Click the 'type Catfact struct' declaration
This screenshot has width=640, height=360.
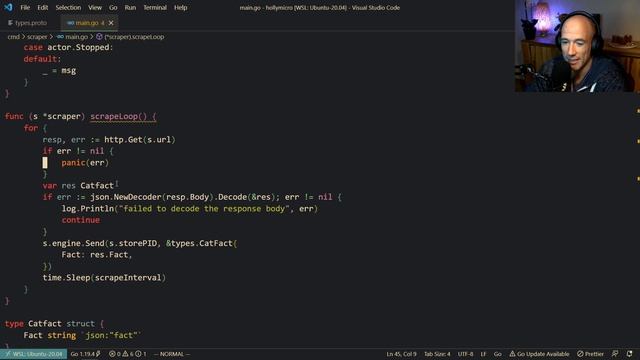[54, 324]
